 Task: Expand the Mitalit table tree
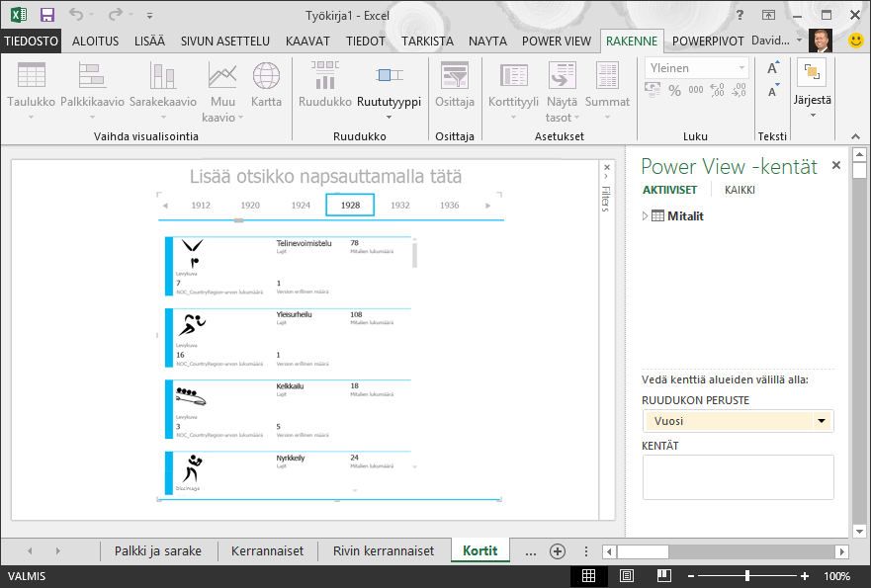pos(645,216)
